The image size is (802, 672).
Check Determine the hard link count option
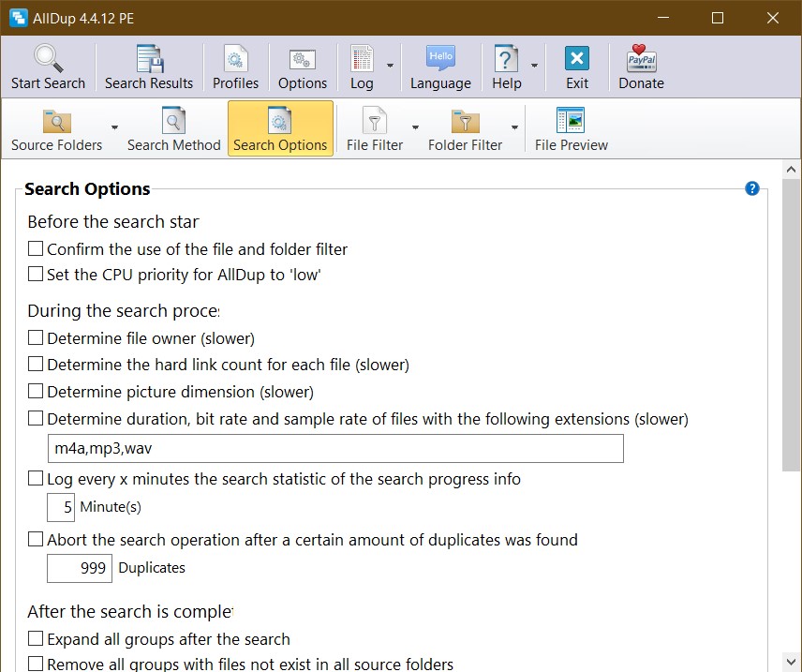click(x=36, y=364)
